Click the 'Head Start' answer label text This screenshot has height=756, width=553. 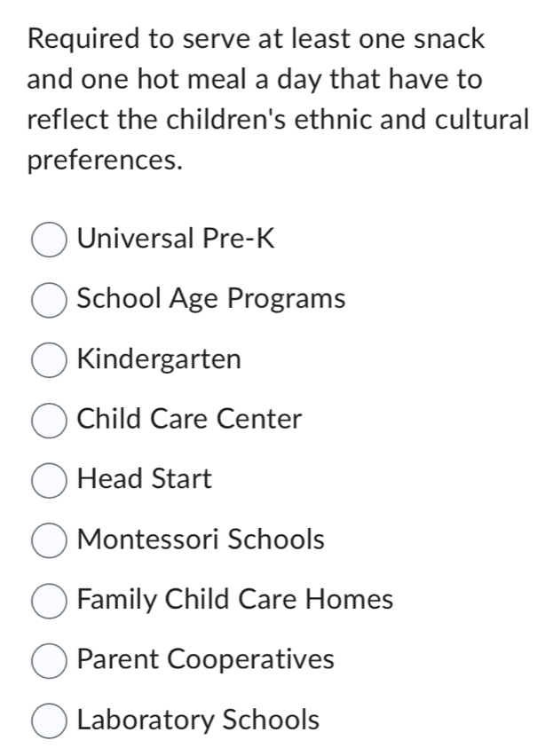coord(145,479)
